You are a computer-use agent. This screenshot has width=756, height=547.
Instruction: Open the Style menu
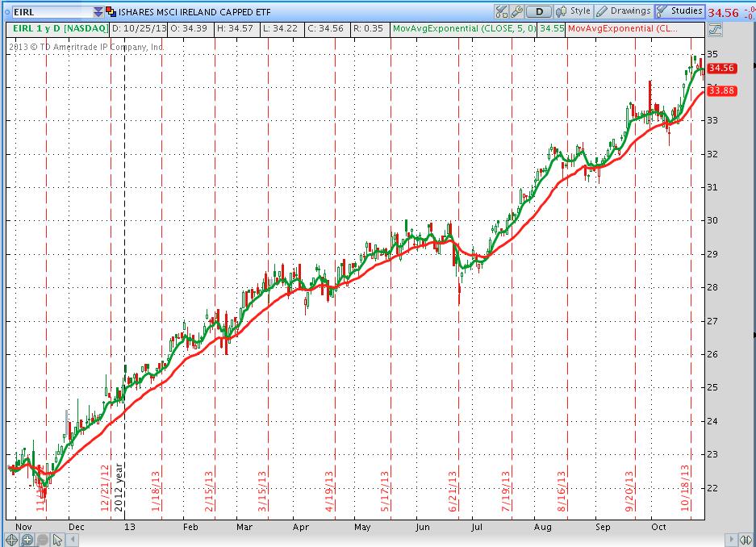[574, 11]
